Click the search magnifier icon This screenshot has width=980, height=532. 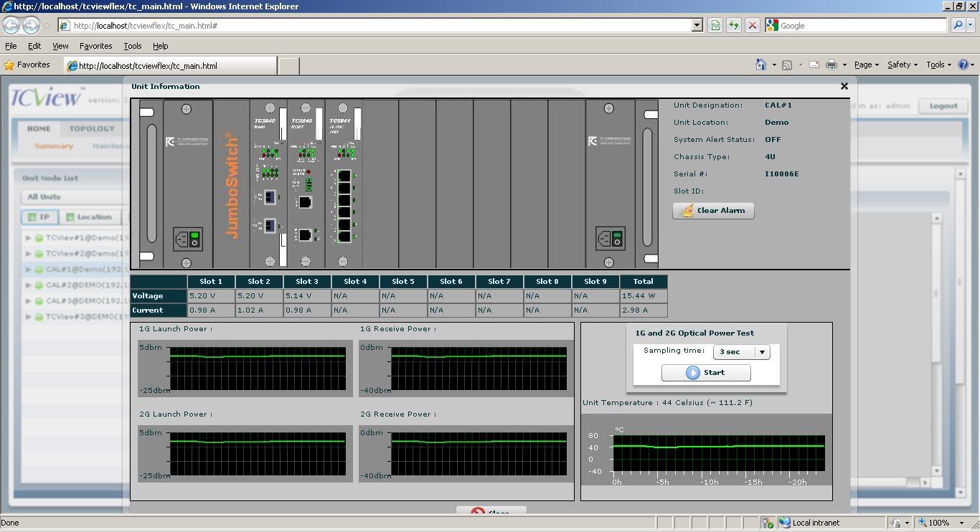[957, 25]
